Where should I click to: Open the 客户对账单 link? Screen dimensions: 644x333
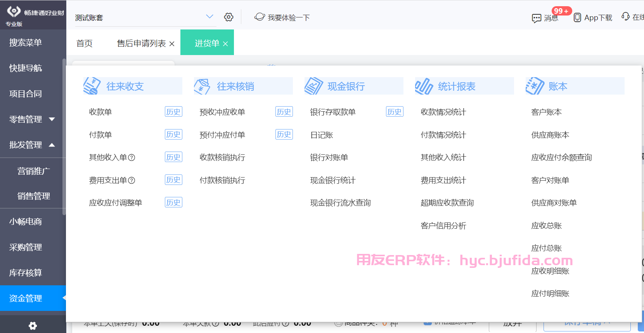pos(550,180)
